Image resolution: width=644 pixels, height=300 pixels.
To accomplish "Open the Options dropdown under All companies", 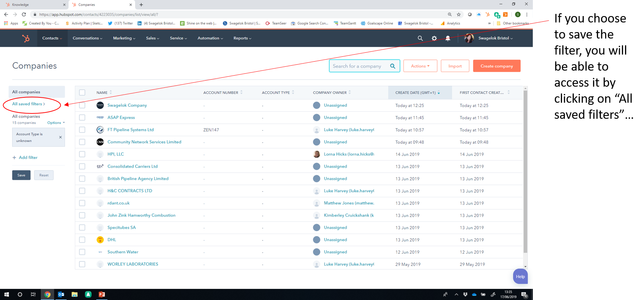I will click(x=56, y=123).
